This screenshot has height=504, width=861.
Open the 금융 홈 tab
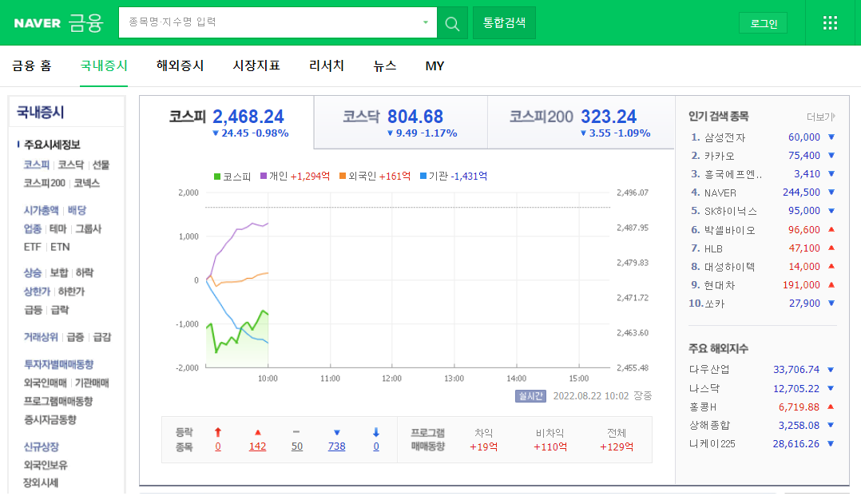tap(32, 65)
